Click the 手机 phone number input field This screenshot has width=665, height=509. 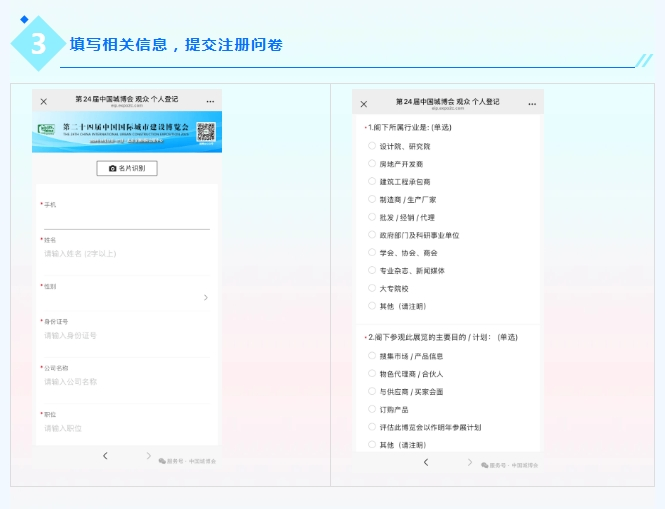[x=127, y=221]
